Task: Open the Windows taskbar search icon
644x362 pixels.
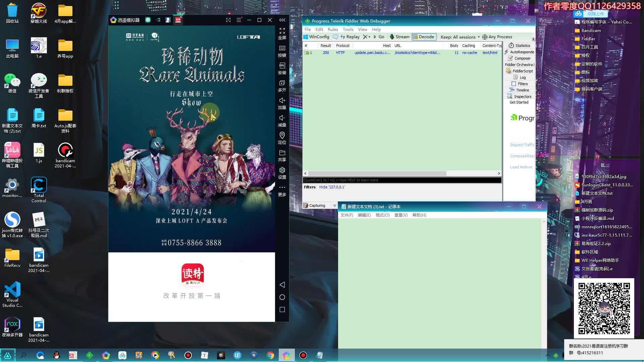Action: pyautogui.click(x=23, y=355)
